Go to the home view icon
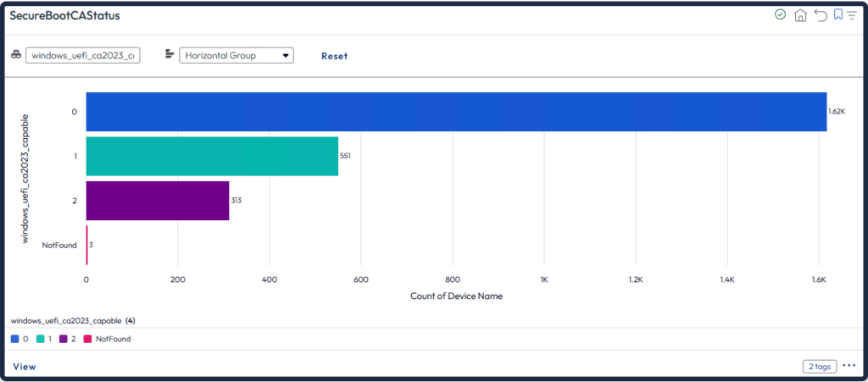Viewport: 868px width, 382px height. pyautogui.click(x=800, y=15)
